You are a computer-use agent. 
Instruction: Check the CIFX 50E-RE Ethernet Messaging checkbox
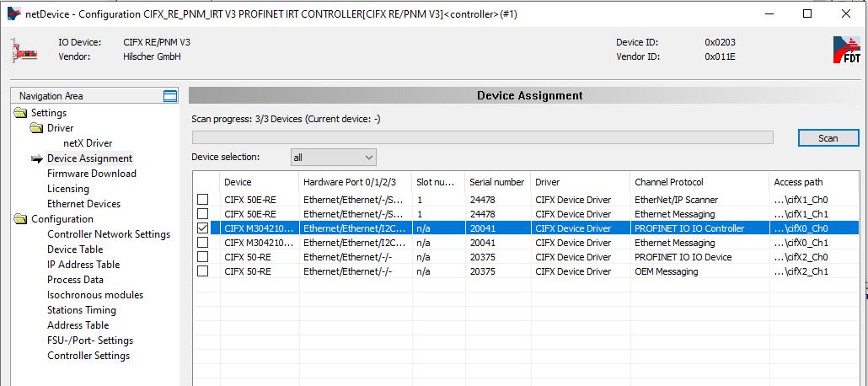(203, 214)
